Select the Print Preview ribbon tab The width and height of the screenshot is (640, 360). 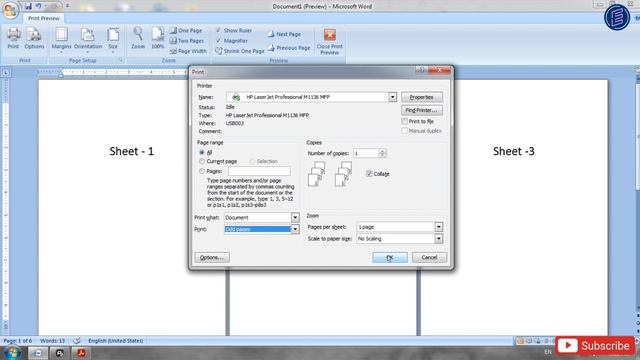click(43, 18)
